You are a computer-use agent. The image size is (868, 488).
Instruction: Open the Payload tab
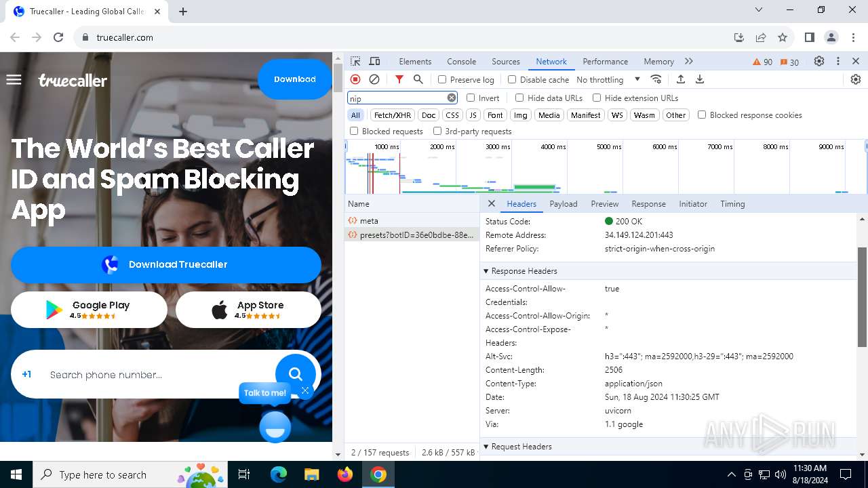[x=564, y=203]
